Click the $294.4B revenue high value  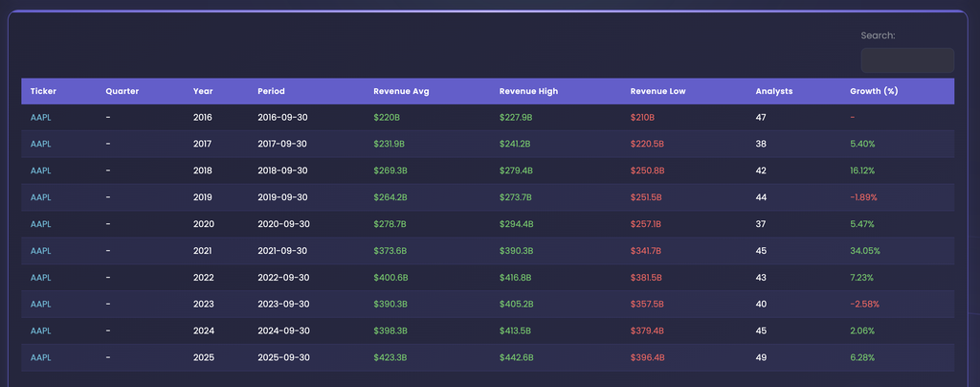click(516, 224)
